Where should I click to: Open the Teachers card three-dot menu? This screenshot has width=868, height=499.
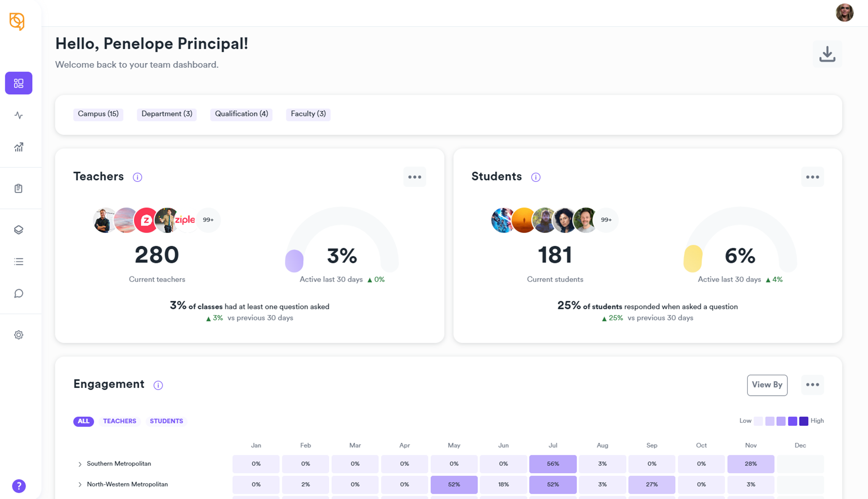[414, 177]
